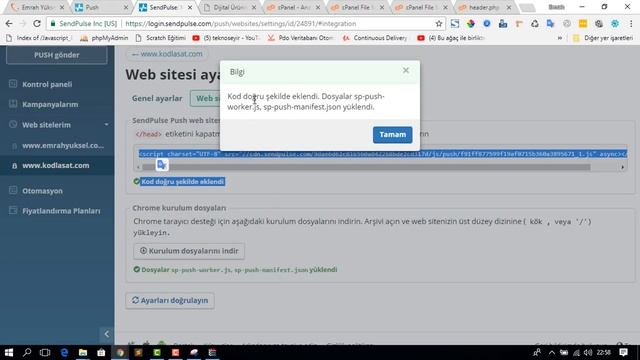The image size is (640, 360).
Task: Open Edge browser from taskbar
Action: 64,352
